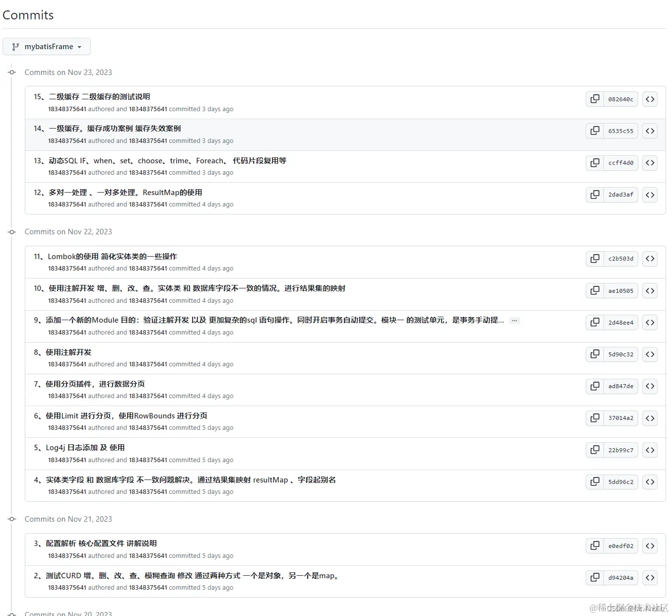Viewport: 672px width, 616px height.
Task: Browse repository at commit ccff4d0
Action: point(650,163)
